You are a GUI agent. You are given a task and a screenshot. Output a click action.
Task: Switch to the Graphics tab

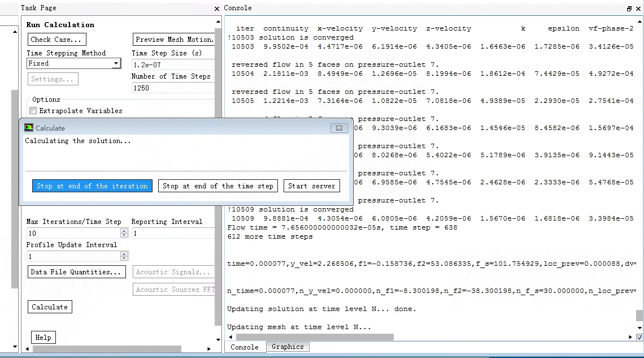click(288, 347)
